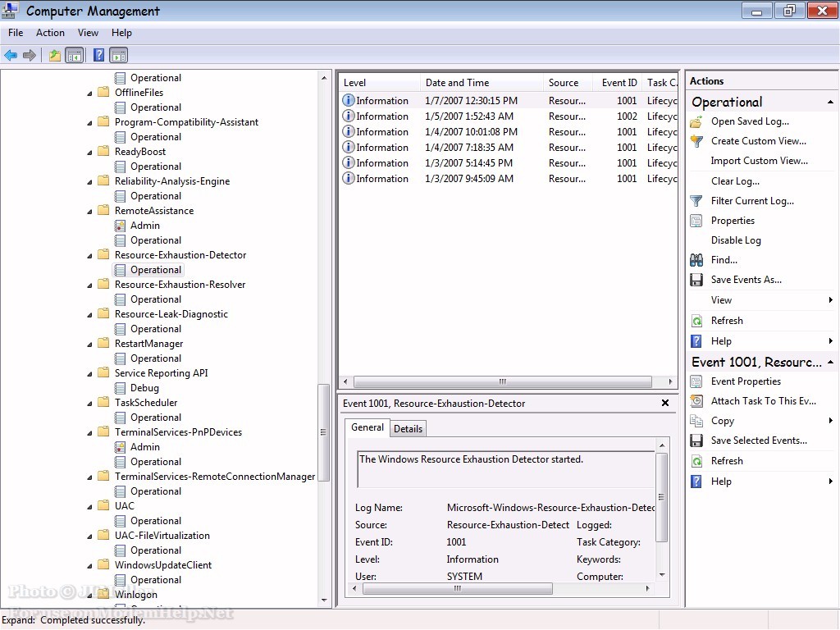
Task: Close the event preview pane
Action: 664,403
